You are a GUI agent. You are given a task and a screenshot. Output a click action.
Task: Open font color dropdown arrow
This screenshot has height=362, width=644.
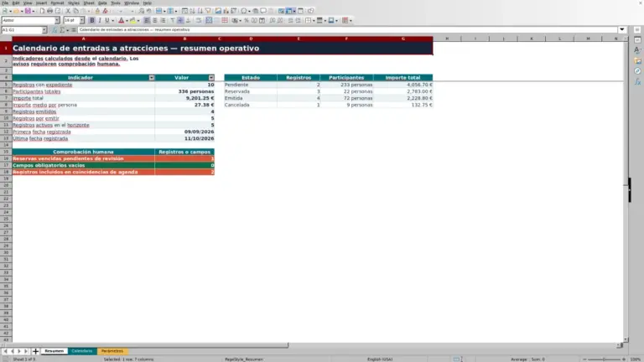(x=127, y=20)
